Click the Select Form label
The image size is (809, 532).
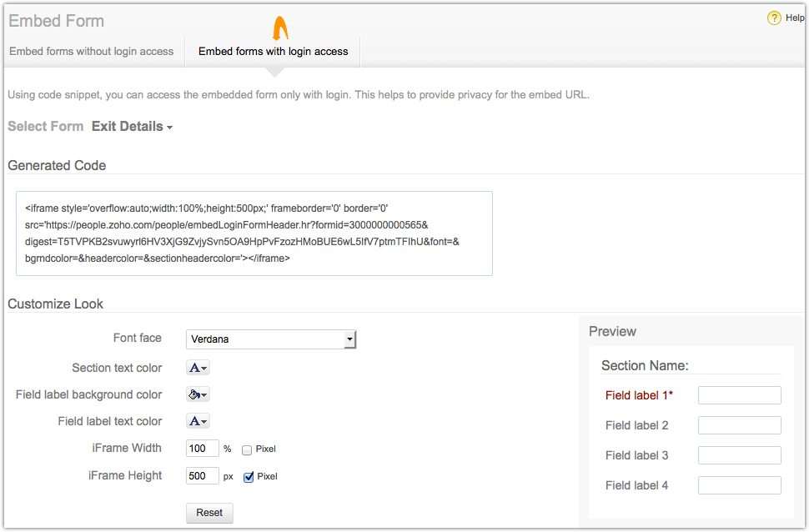(46, 127)
